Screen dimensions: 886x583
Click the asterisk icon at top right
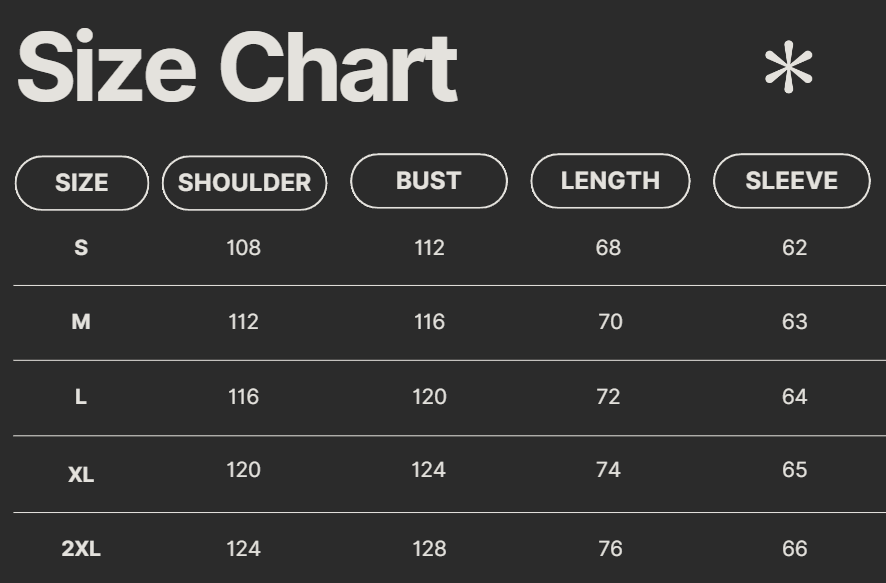[x=788, y=68]
